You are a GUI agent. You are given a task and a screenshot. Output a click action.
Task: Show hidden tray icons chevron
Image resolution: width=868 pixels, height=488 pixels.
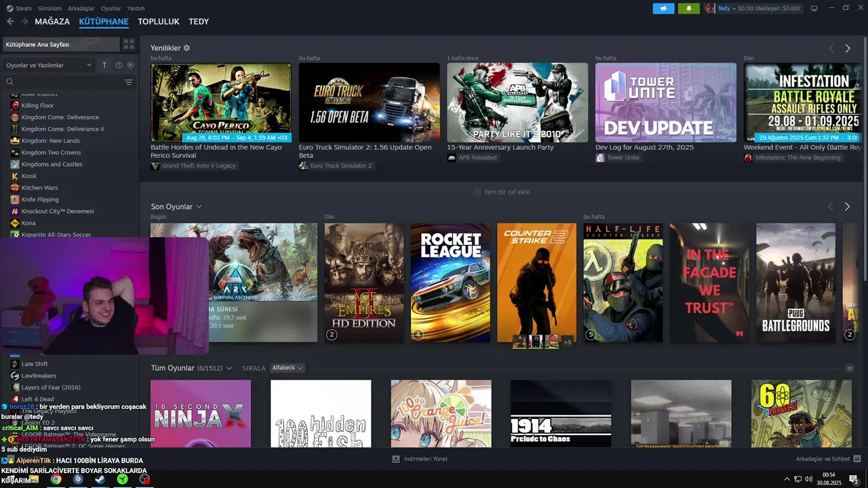pos(787,479)
